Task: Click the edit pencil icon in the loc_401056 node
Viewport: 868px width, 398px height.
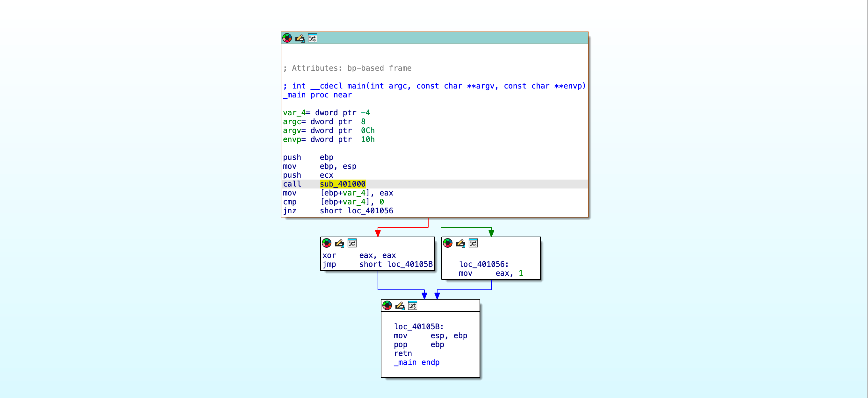Action: point(460,243)
